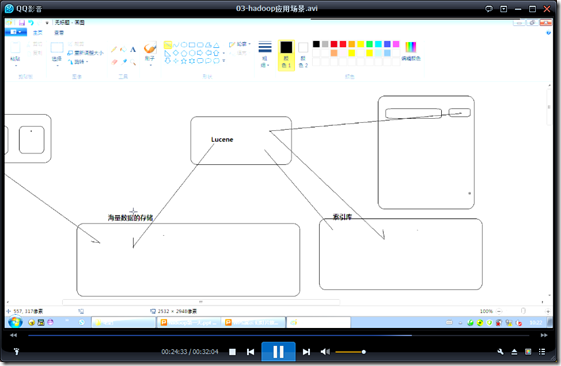Select the five-point Star shape
This screenshot has width=561, height=366.
point(184,61)
